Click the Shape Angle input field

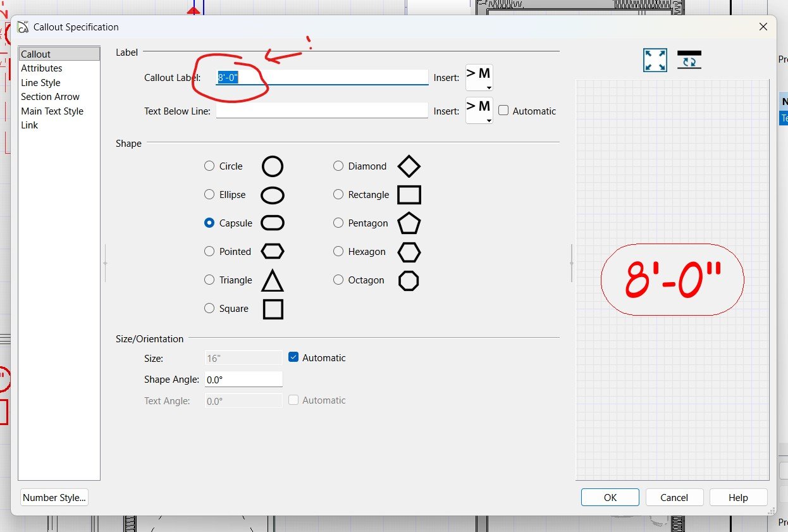click(x=243, y=380)
